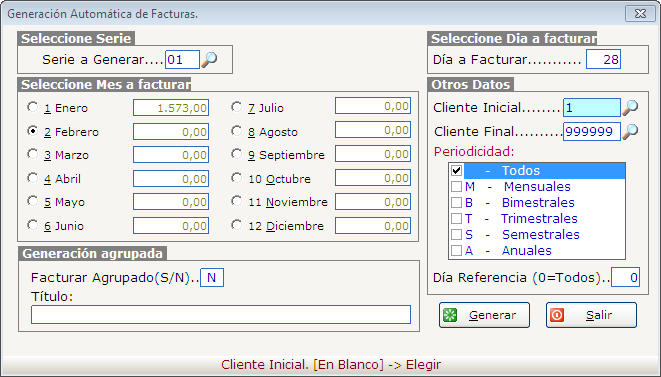Select the 12 Diciembre radio button
This screenshot has width=661, height=377.
[x=236, y=225]
